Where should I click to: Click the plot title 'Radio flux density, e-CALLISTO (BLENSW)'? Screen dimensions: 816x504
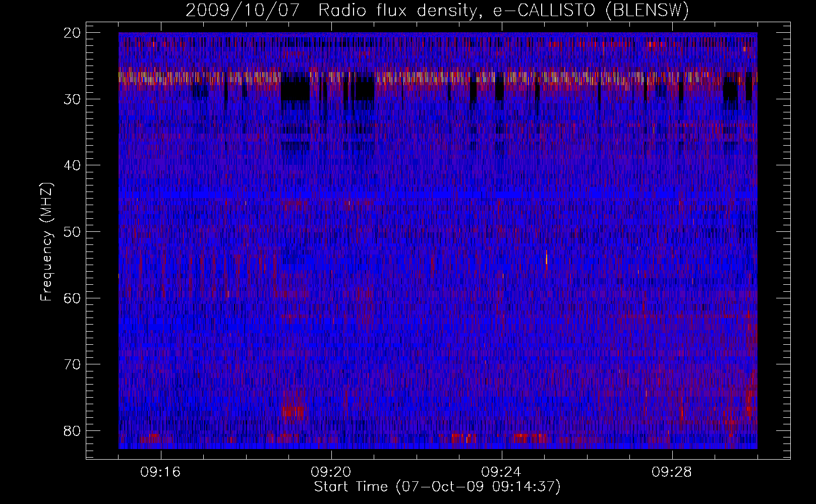coord(504,10)
